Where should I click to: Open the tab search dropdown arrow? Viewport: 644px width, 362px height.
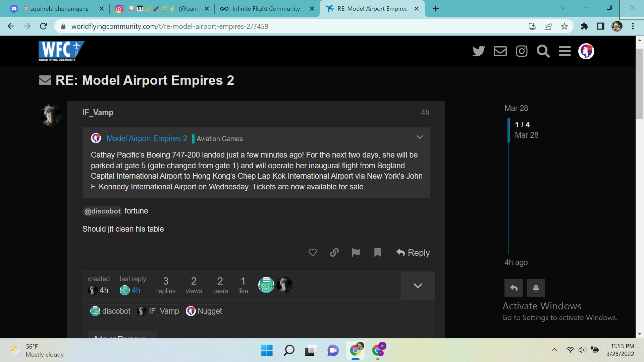pyautogui.click(x=563, y=7)
